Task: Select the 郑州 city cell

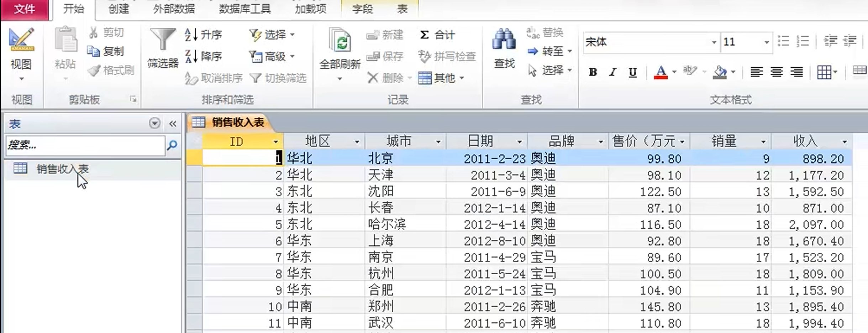Action: point(405,306)
